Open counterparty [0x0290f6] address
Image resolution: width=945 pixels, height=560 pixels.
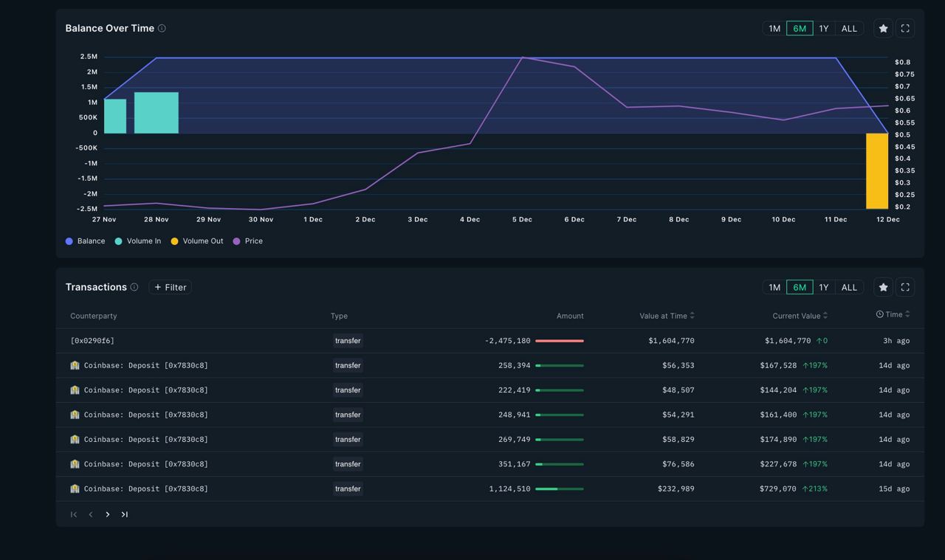tap(92, 341)
